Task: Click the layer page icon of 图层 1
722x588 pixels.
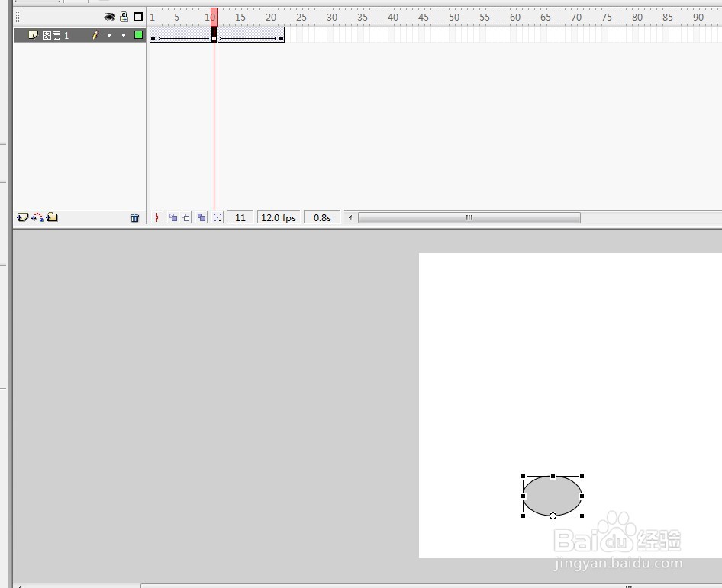Action: (x=33, y=34)
